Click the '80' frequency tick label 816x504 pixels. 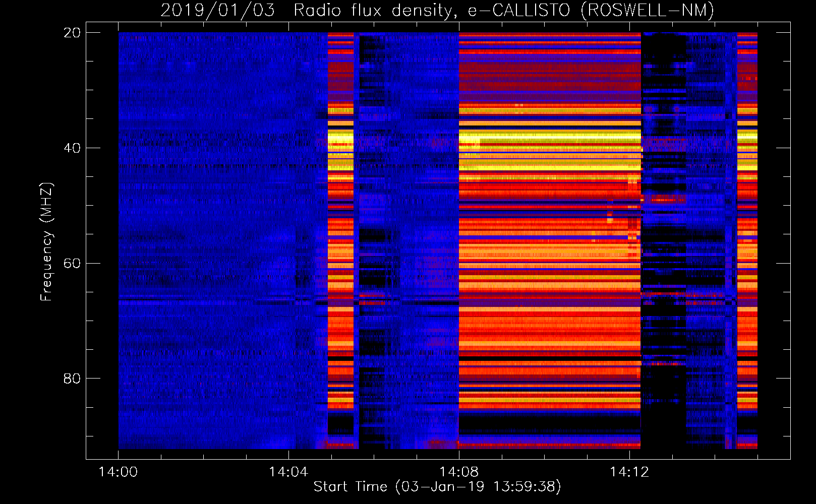tap(72, 379)
